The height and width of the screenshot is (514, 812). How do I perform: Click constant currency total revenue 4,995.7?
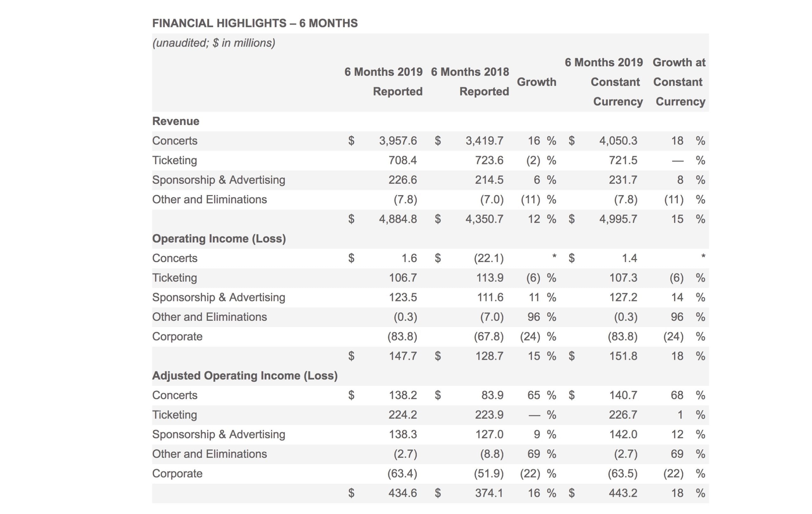pos(618,219)
